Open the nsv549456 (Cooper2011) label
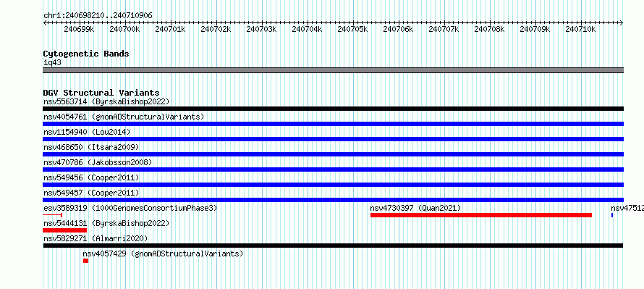The image size is (644, 289). pyautogui.click(x=91, y=177)
